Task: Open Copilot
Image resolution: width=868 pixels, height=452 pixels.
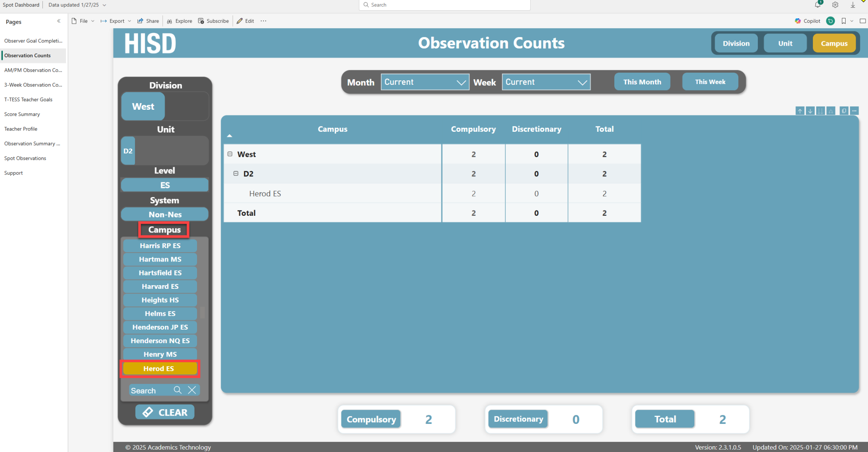Action: [808, 21]
